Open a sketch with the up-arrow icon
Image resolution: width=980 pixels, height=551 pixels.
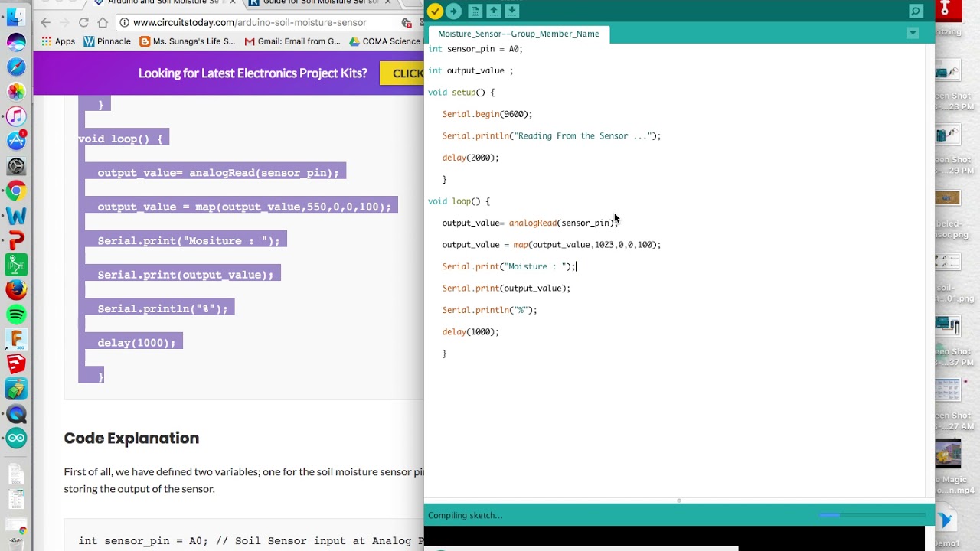[x=494, y=11]
